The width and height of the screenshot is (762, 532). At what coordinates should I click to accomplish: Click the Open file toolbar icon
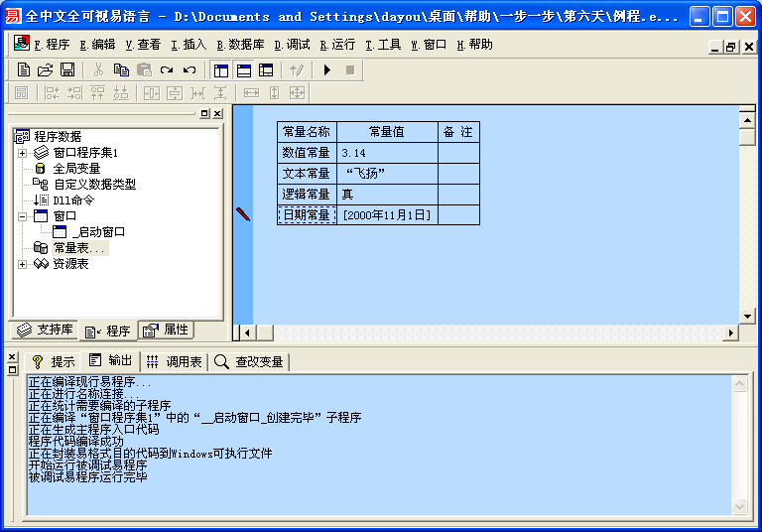pyautogui.click(x=46, y=70)
